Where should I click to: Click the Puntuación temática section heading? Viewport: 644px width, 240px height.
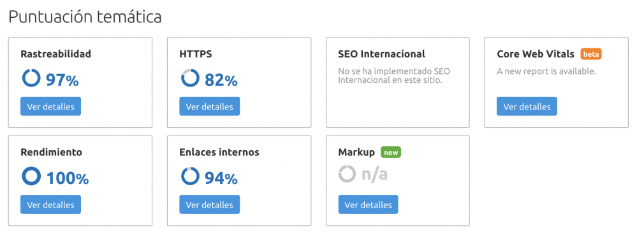tap(85, 17)
